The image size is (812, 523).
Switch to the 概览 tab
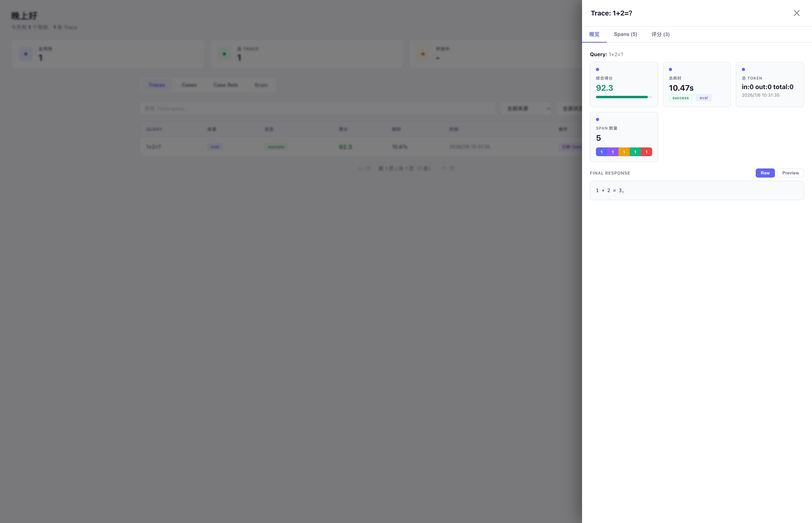coord(594,34)
